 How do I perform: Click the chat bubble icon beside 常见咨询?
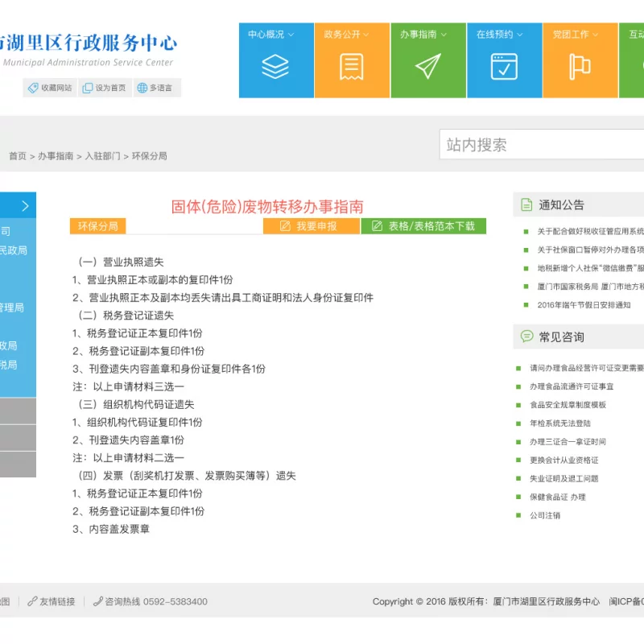point(526,336)
